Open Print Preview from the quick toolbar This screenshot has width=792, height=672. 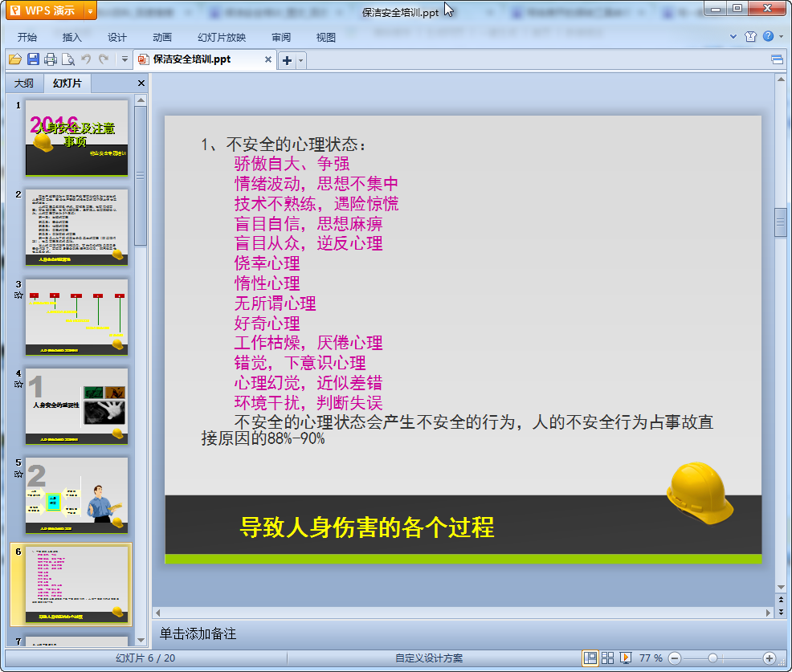click(x=68, y=59)
